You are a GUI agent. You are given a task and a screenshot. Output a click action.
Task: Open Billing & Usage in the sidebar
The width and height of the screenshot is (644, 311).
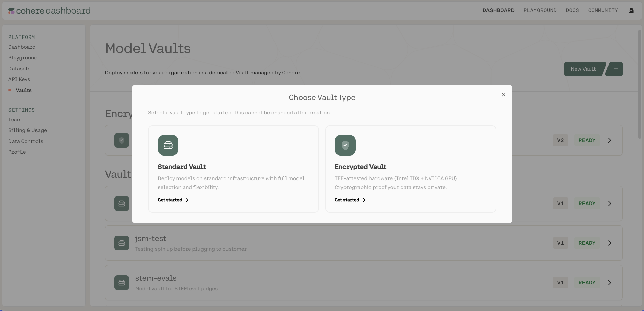click(28, 130)
